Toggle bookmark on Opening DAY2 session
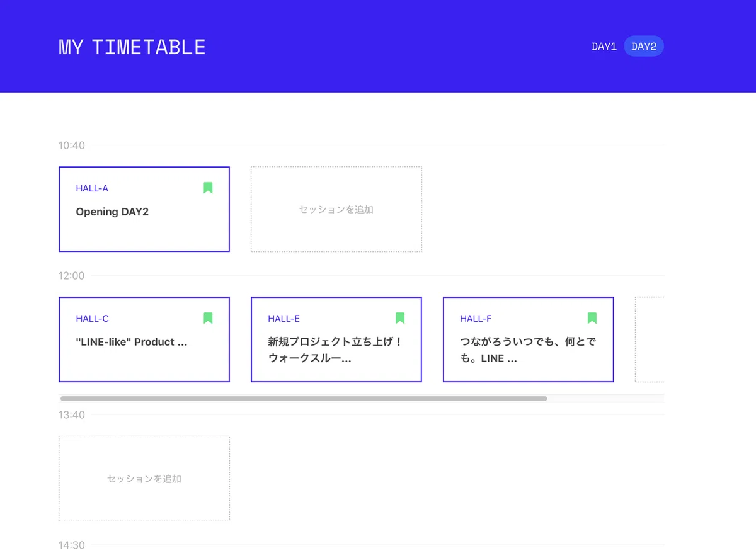756x558 pixels. click(x=208, y=188)
